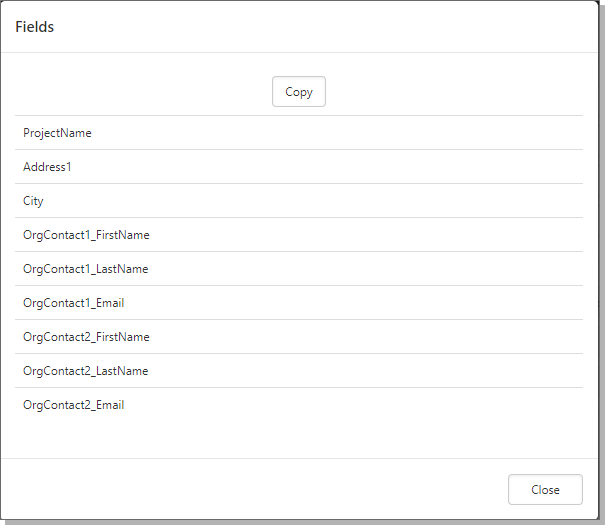The image size is (605, 525).
Task: Click the empty area right of ProjectName
Action: point(350,133)
